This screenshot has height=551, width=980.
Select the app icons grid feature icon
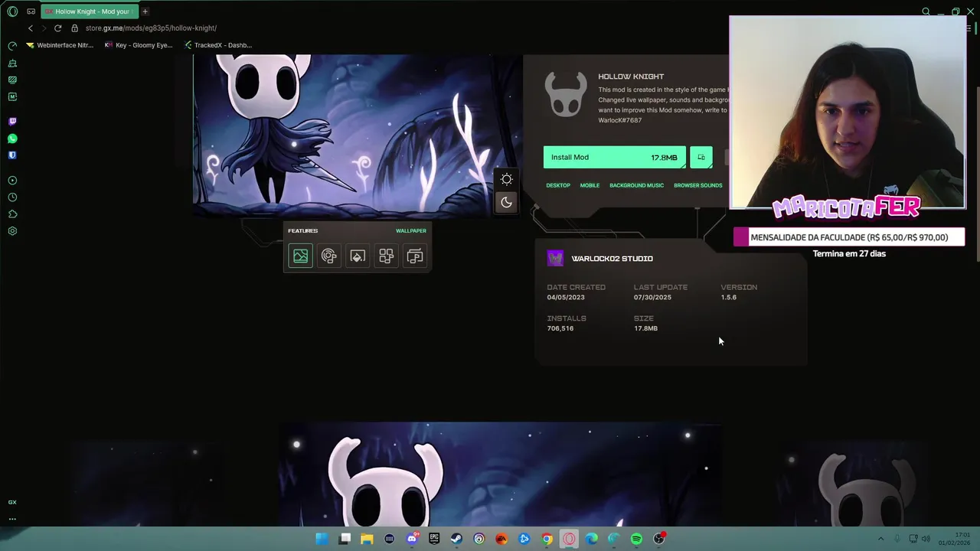pos(386,256)
